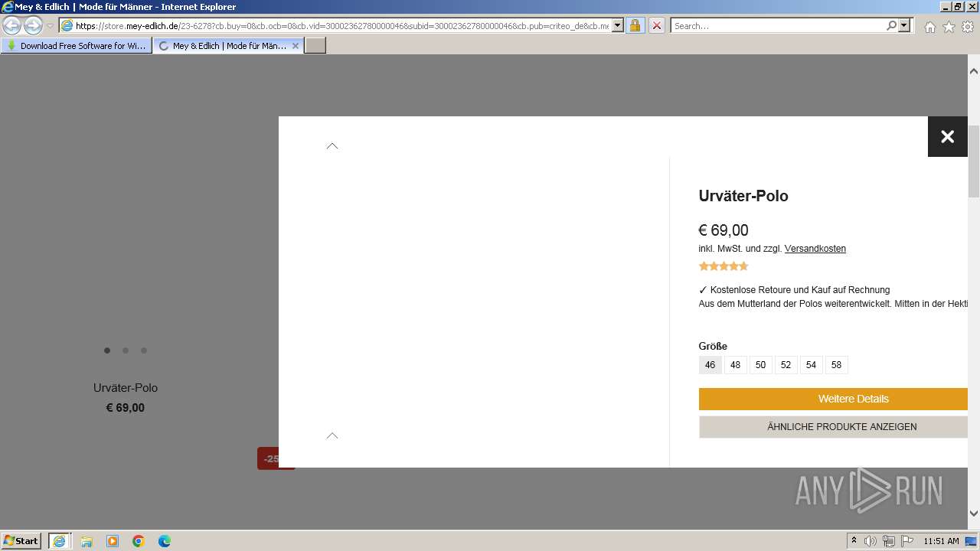
Task: Select size 58
Action: click(x=836, y=365)
